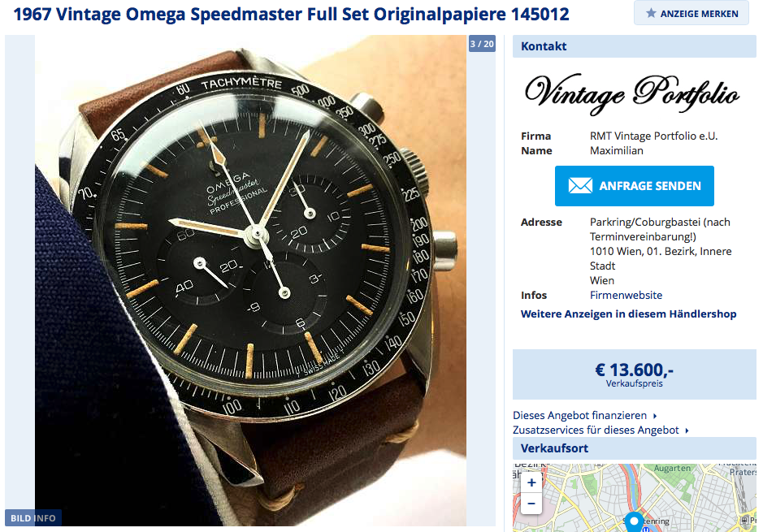Screen dimensions: 763x532
Task: Go to previous image via left strip
Action: point(20,280)
